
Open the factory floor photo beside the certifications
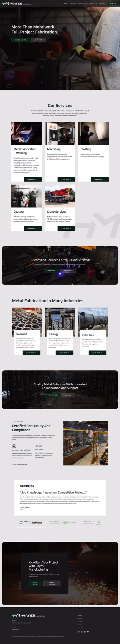(x=86, y=443)
